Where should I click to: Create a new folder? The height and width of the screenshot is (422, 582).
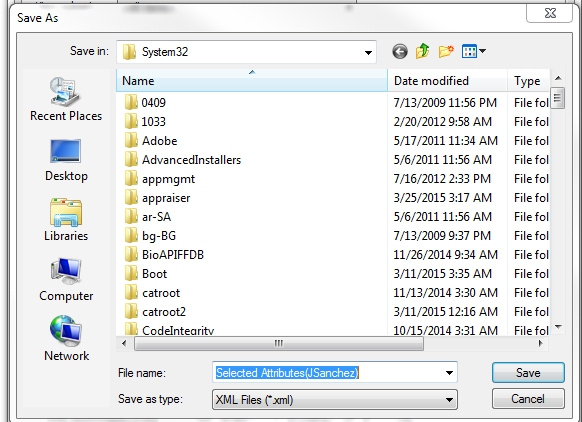click(x=446, y=51)
